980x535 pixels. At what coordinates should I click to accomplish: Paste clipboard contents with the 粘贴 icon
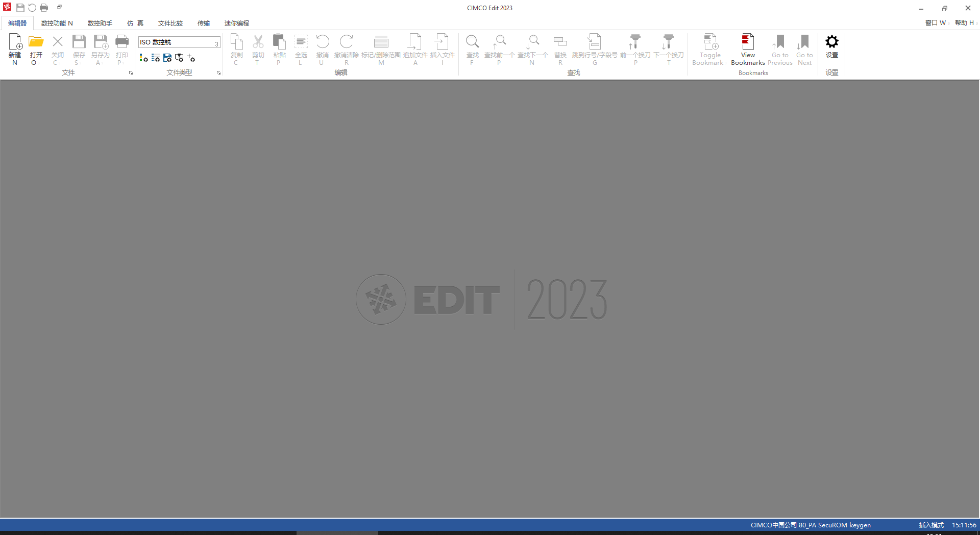[x=279, y=48]
